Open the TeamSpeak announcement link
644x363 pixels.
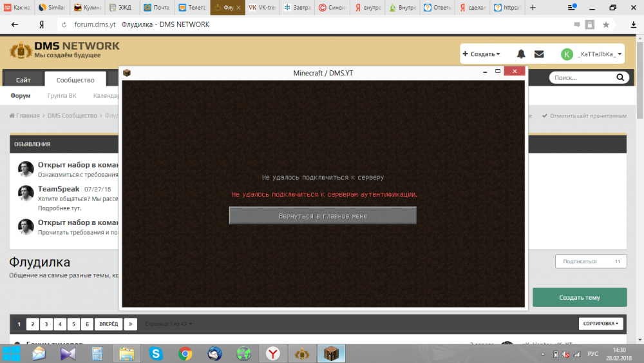coord(58,189)
